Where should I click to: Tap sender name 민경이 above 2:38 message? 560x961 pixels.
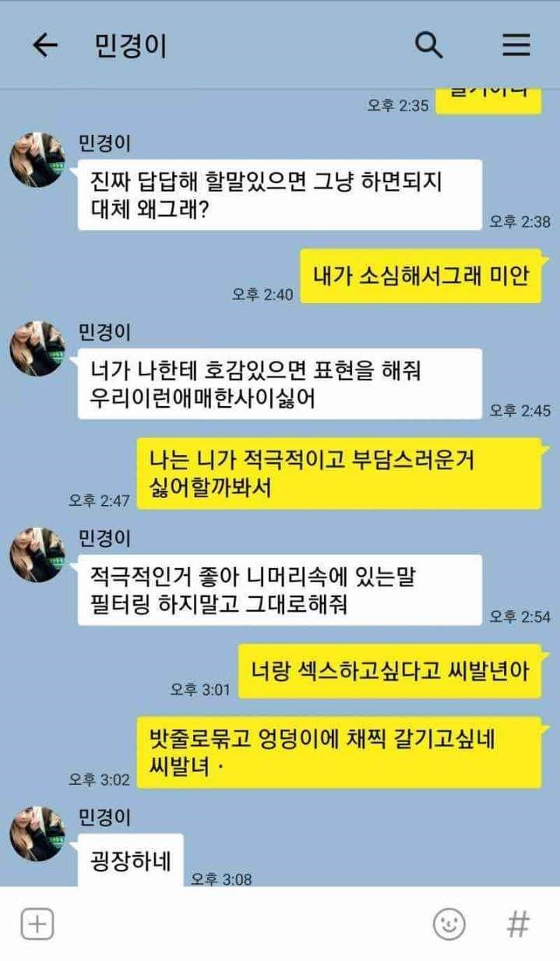click(x=105, y=144)
